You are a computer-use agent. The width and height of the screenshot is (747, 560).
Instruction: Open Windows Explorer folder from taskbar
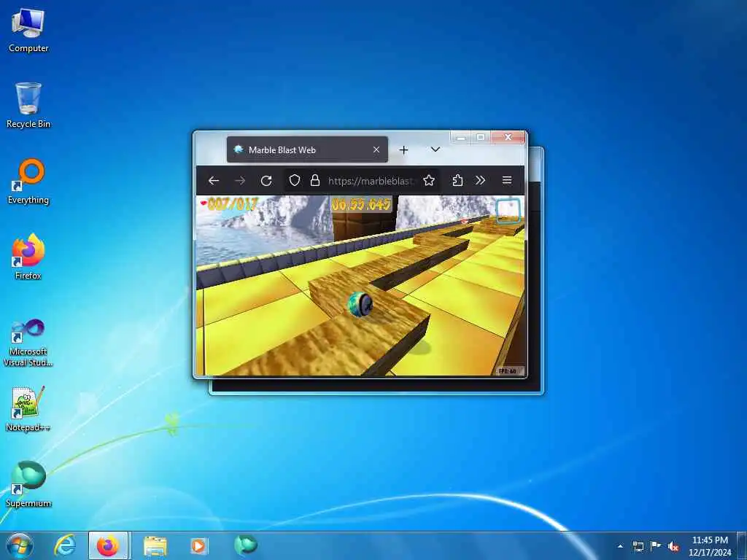pyautogui.click(x=155, y=546)
